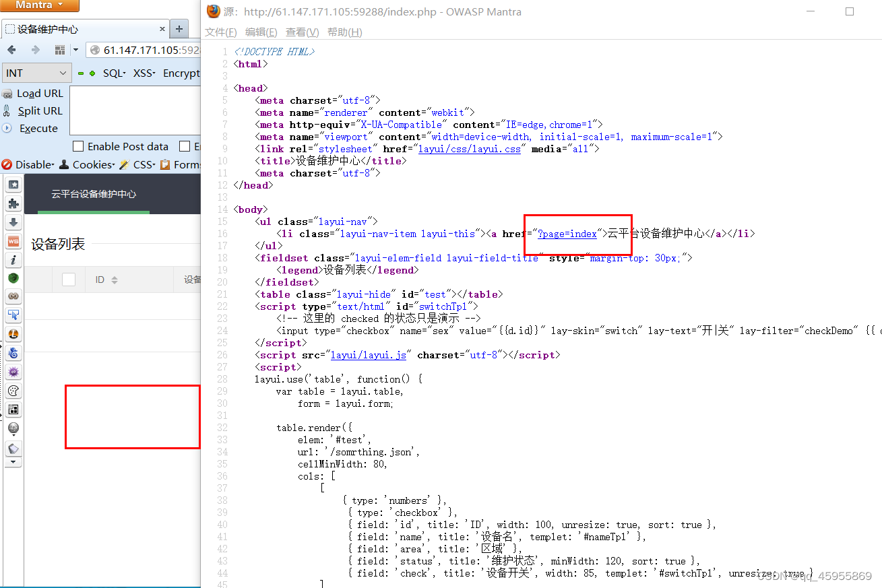Image resolution: width=882 pixels, height=588 pixels.
Task: Click the gray globe sidebar icon
Action: click(13, 428)
